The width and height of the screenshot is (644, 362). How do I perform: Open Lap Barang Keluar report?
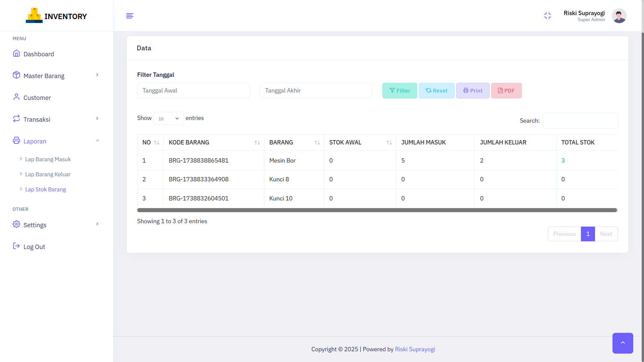pyautogui.click(x=48, y=174)
